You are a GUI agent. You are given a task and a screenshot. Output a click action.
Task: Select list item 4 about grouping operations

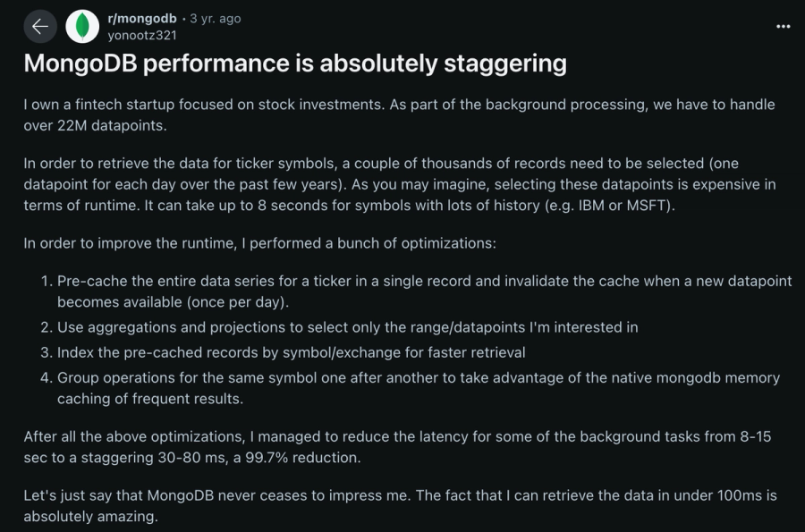[x=419, y=388]
